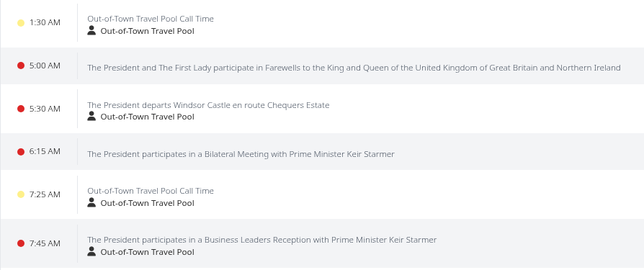Select the 7:25 AM Pool Call Time title

[151, 191]
